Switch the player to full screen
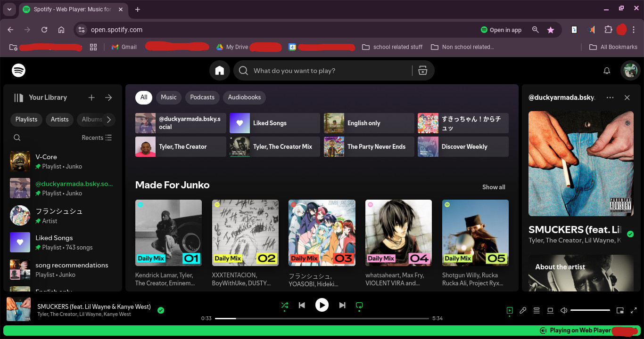644x339 pixels. [x=633, y=310]
